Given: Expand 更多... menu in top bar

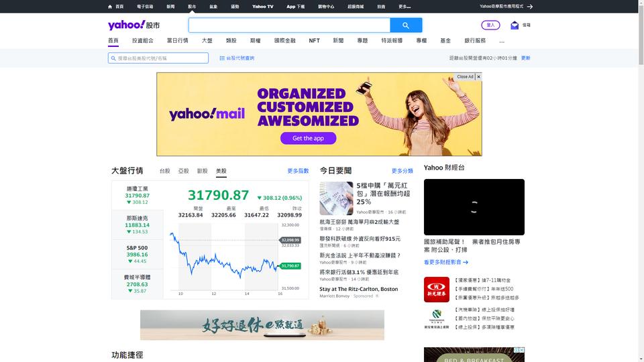Looking at the screenshot, I should point(405,7).
